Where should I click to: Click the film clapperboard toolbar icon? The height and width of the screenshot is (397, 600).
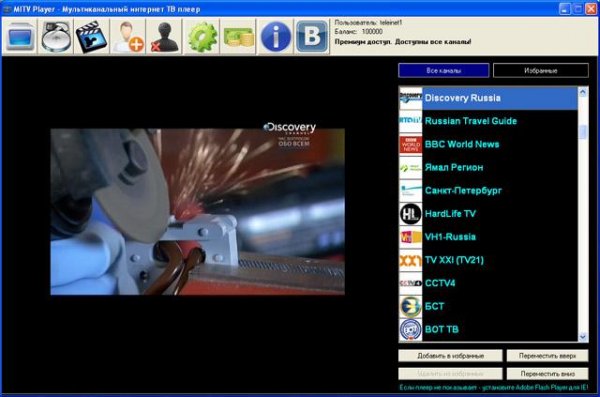[91, 37]
